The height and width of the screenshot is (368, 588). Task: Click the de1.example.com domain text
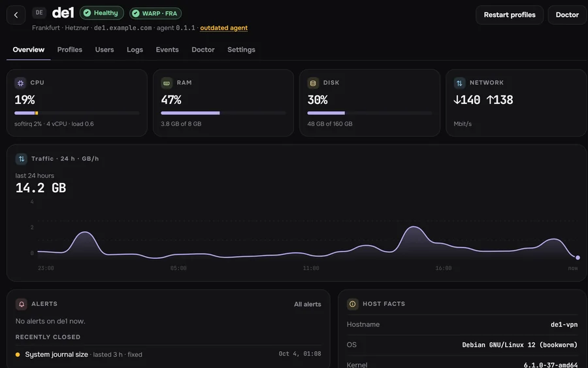pyautogui.click(x=123, y=27)
